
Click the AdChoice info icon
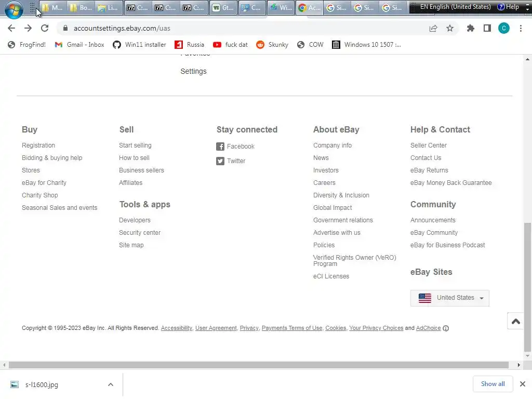446,328
